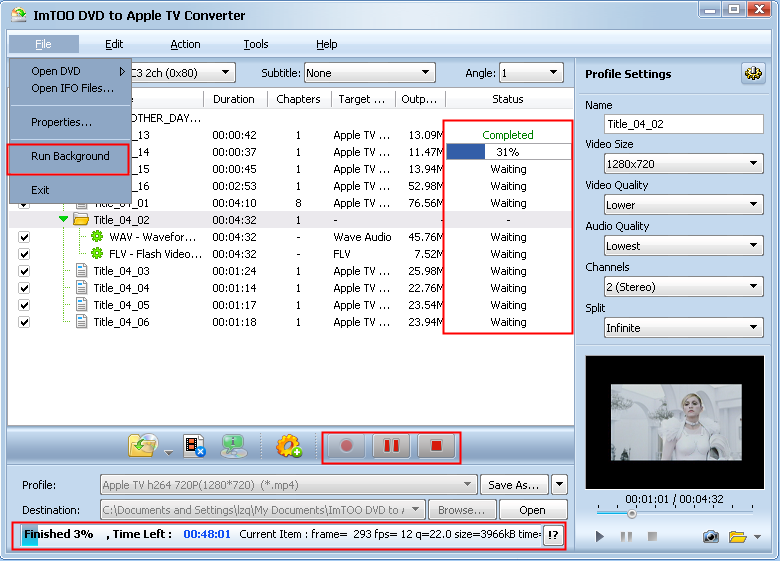
Task: Click the Title_04_02 folder icon
Action: (x=81, y=219)
